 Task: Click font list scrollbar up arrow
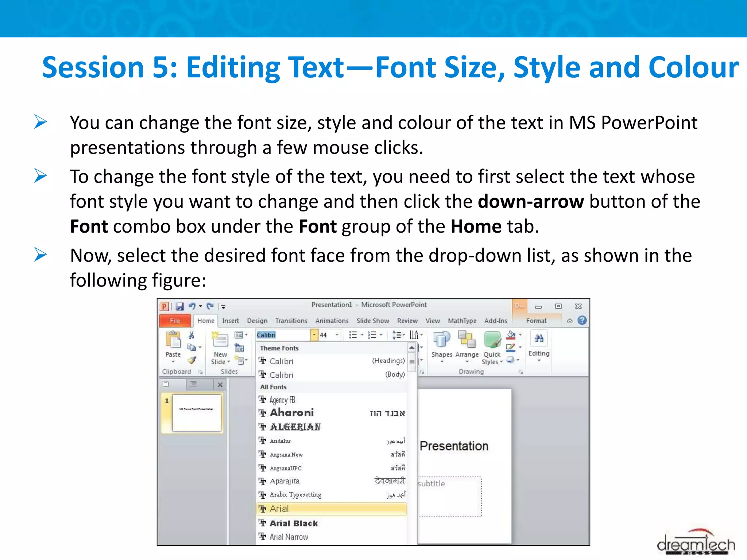click(411, 348)
